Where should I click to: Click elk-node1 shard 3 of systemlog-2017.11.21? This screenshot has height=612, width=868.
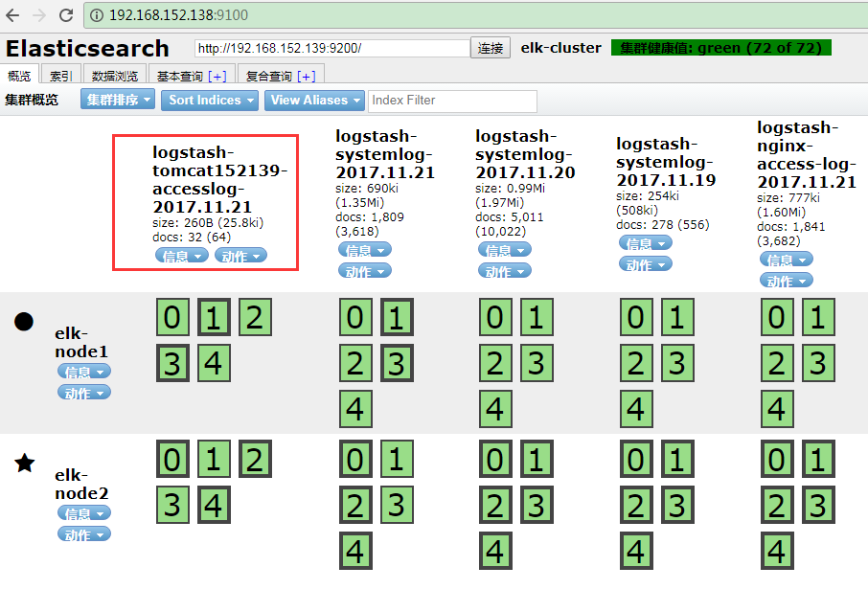coord(397,363)
